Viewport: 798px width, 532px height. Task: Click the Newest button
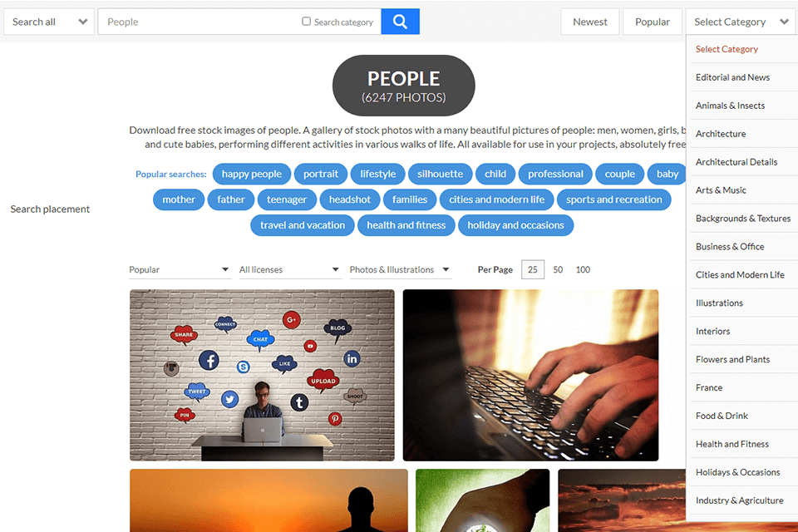pos(590,22)
